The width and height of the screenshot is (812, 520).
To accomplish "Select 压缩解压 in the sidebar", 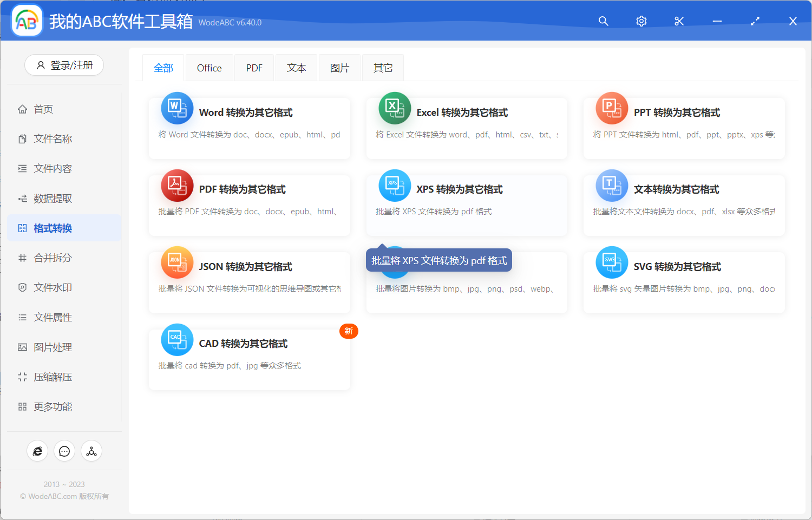I will (x=54, y=377).
